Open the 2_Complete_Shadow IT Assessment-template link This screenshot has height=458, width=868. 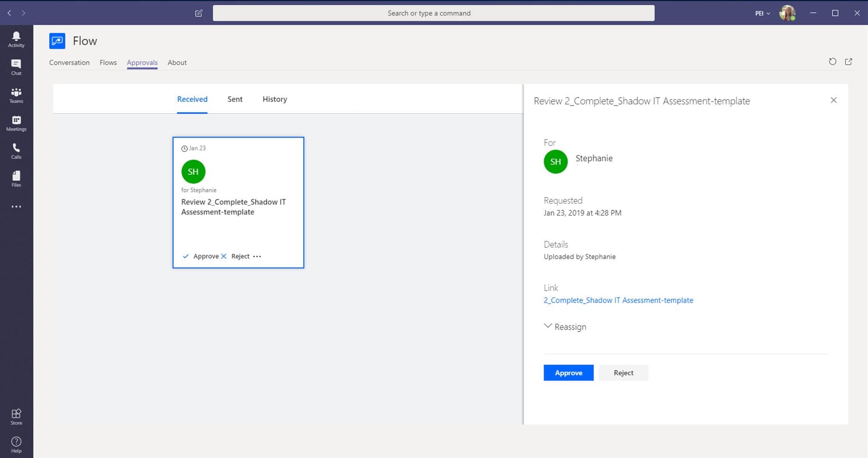(x=618, y=300)
